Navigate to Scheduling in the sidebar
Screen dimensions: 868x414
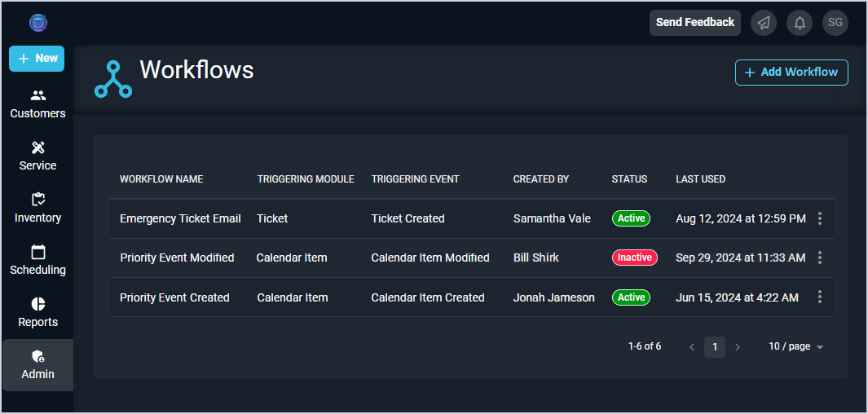point(37,260)
